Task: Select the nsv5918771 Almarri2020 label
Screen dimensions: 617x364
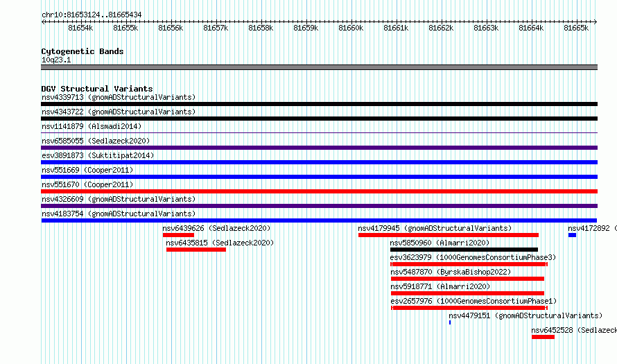Action: tap(440, 286)
